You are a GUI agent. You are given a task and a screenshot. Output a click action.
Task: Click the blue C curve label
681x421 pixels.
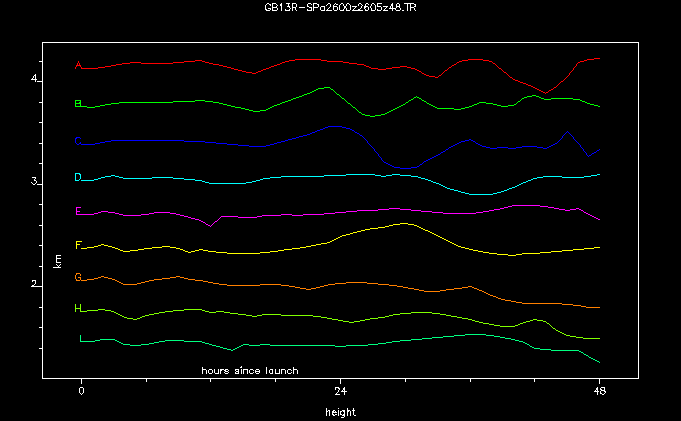[x=78, y=142]
